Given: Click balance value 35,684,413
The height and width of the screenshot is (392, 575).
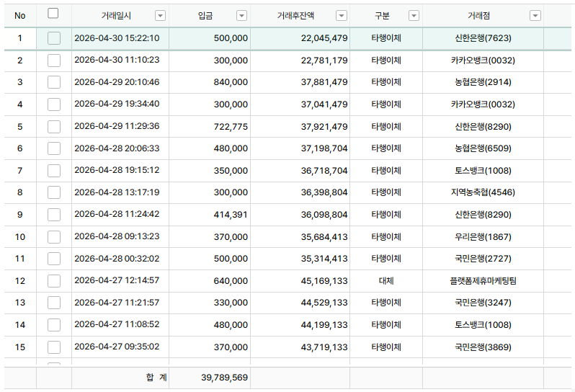Looking at the screenshot, I should [324, 237].
